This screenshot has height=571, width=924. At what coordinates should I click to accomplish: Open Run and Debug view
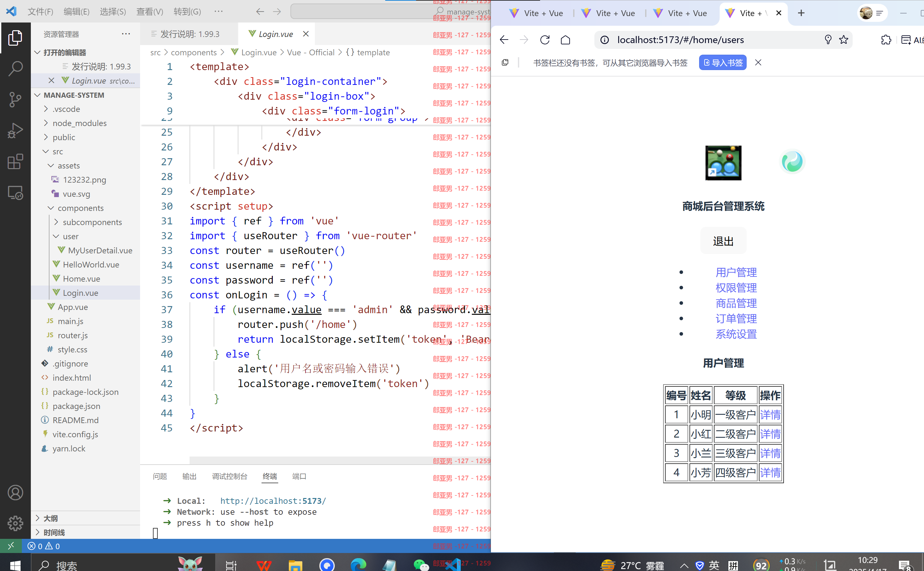coord(15,131)
